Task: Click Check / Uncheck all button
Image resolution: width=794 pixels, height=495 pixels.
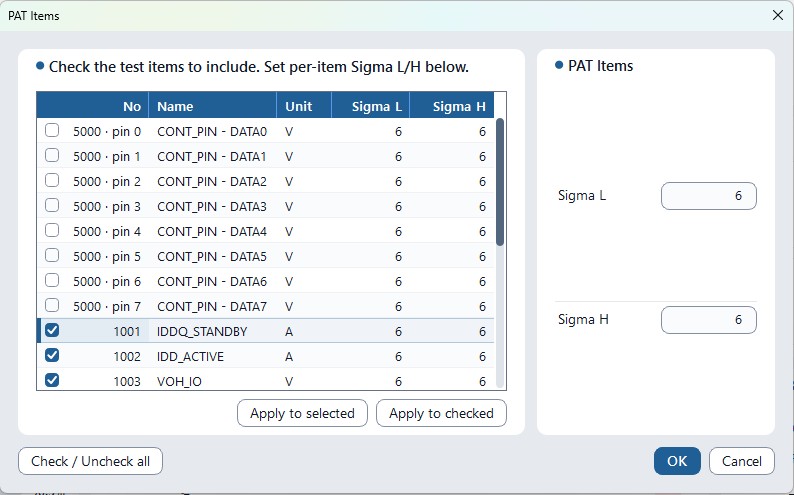Action: click(x=91, y=461)
